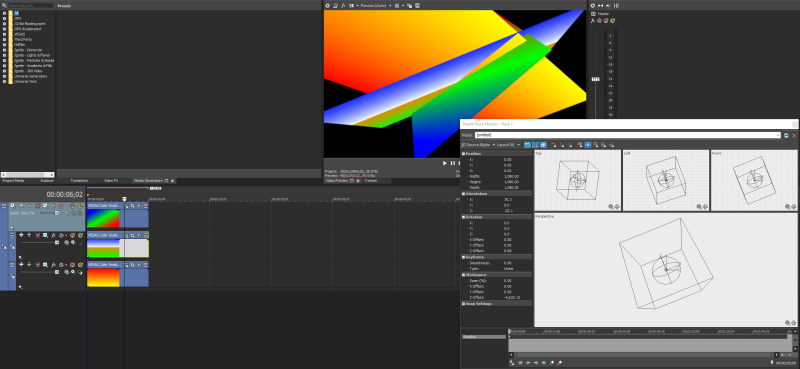Click Master bus settings gear icon
This screenshot has width=800, height=369.
pos(593,5)
